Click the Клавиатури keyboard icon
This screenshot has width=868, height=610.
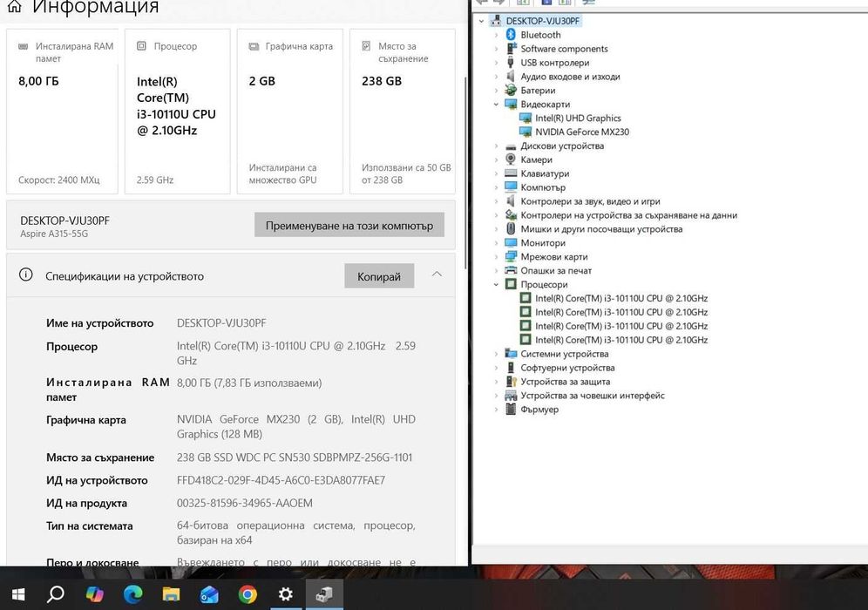pyautogui.click(x=511, y=173)
